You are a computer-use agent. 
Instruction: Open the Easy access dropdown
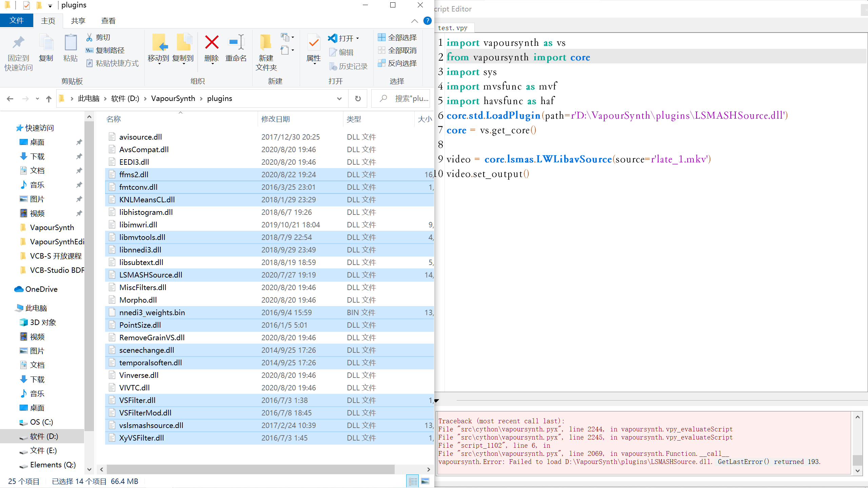click(288, 50)
